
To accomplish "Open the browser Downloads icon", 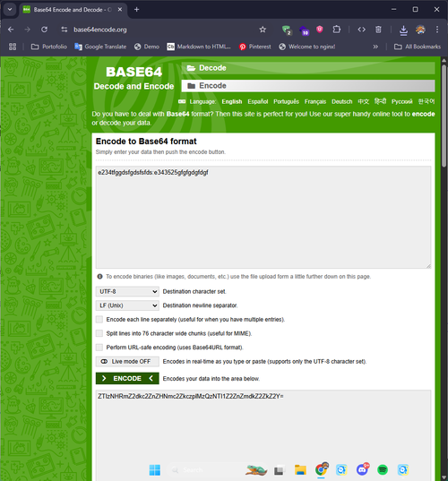I will [403, 30].
